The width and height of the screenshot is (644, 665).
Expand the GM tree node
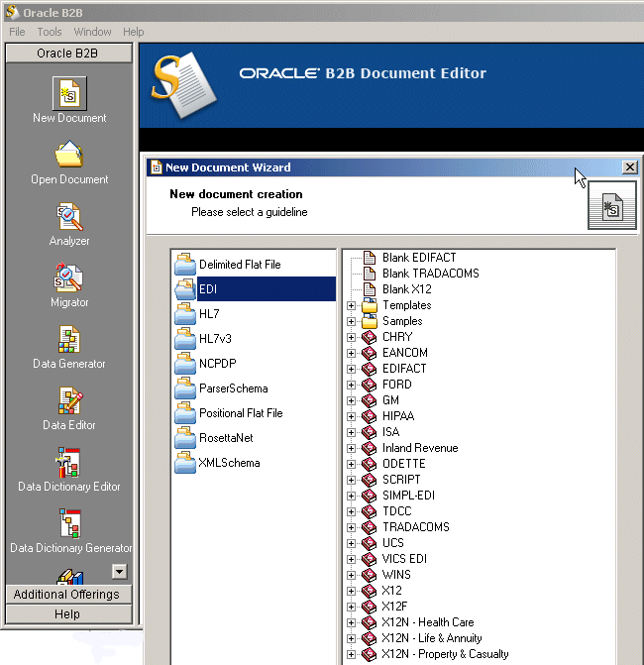351,400
